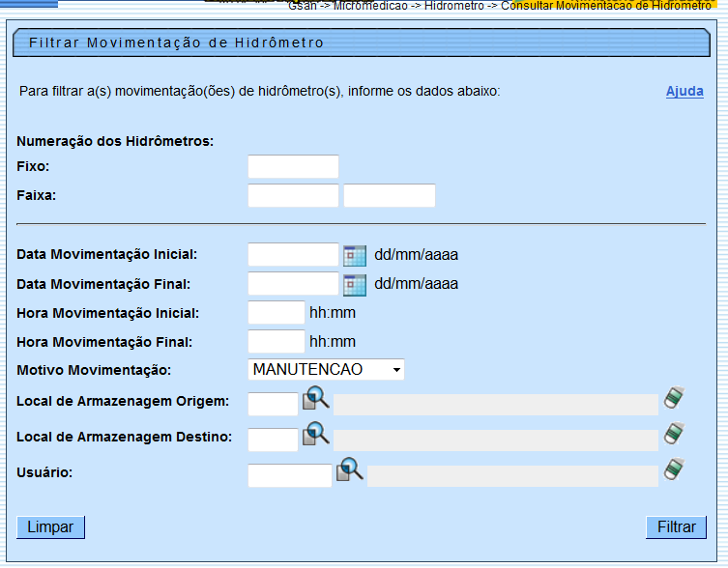728x568 pixels.
Task: Expand the Motivo Movimentação dropdown
Action: [326, 370]
